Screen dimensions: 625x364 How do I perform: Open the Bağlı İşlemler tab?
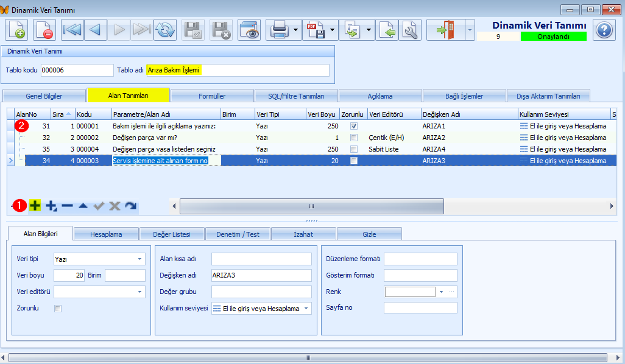click(464, 96)
